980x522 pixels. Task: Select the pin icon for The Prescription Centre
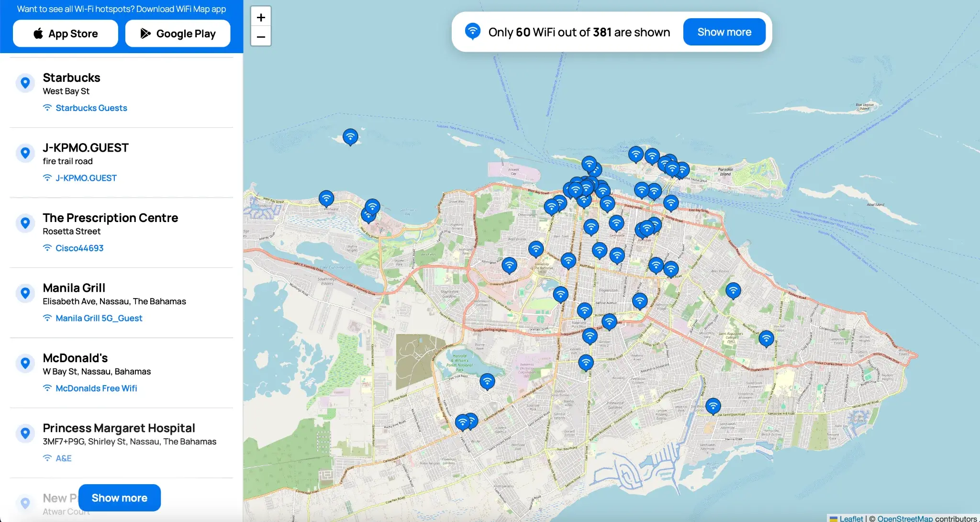25,223
